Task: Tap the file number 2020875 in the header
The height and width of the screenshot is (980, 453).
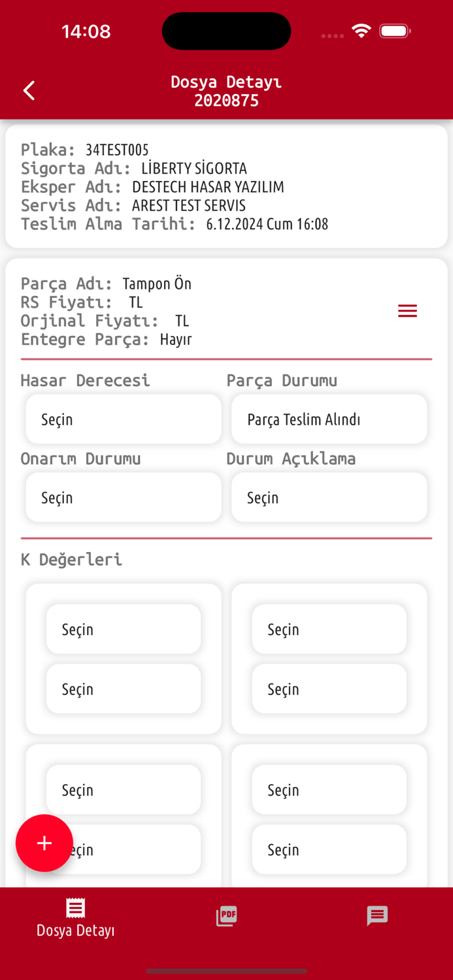Action: pos(226,99)
